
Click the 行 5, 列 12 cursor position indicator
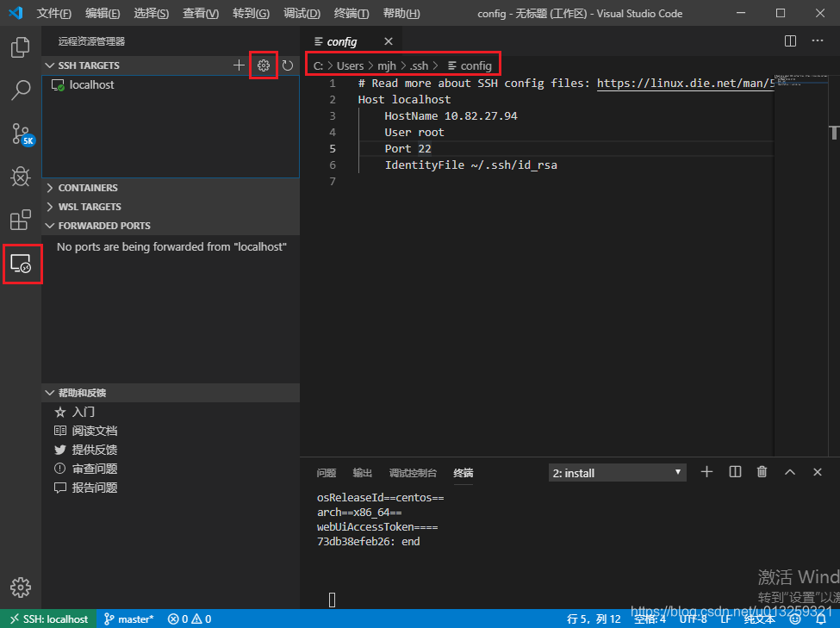(x=594, y=619)
